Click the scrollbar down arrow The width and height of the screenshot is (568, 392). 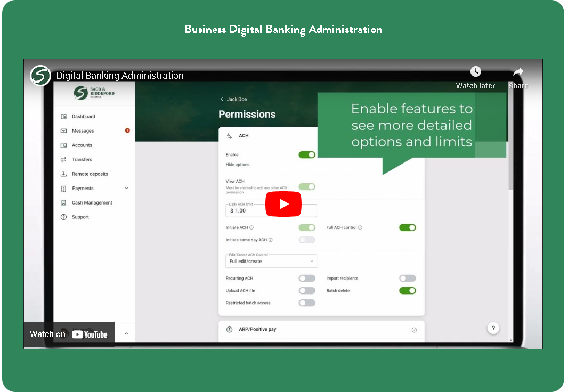pos(510,340)
